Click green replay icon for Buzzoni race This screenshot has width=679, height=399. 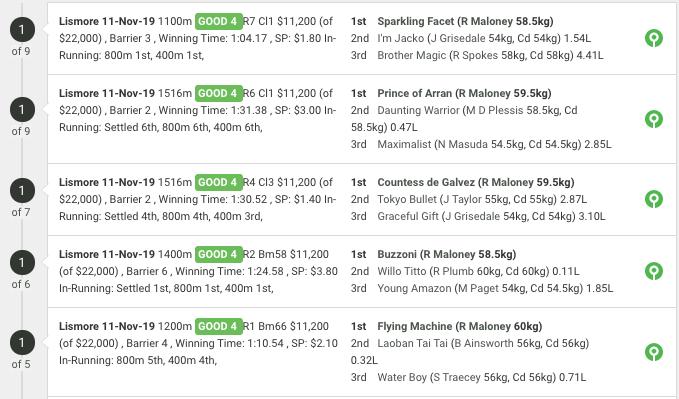pos(653,271)
